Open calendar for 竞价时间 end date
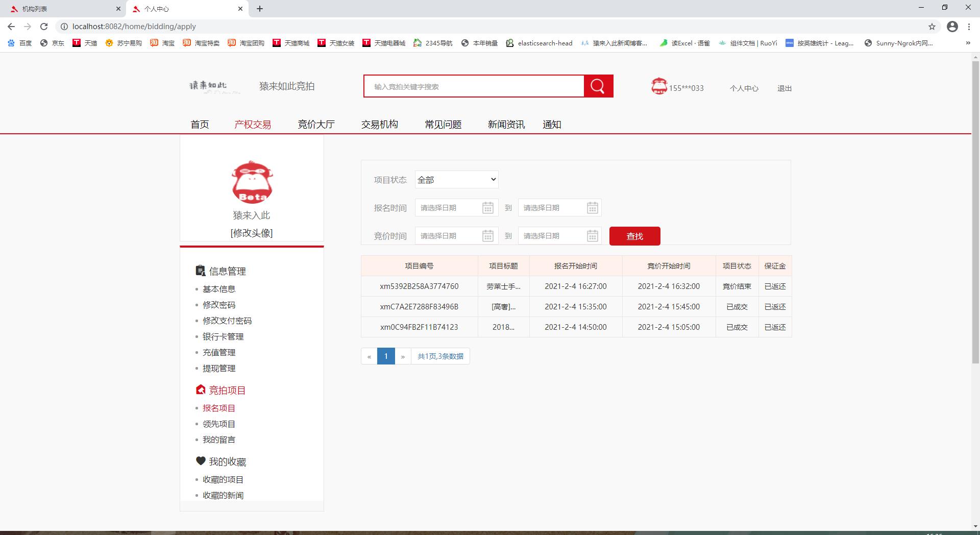The image size is (980, 535). 592,236
